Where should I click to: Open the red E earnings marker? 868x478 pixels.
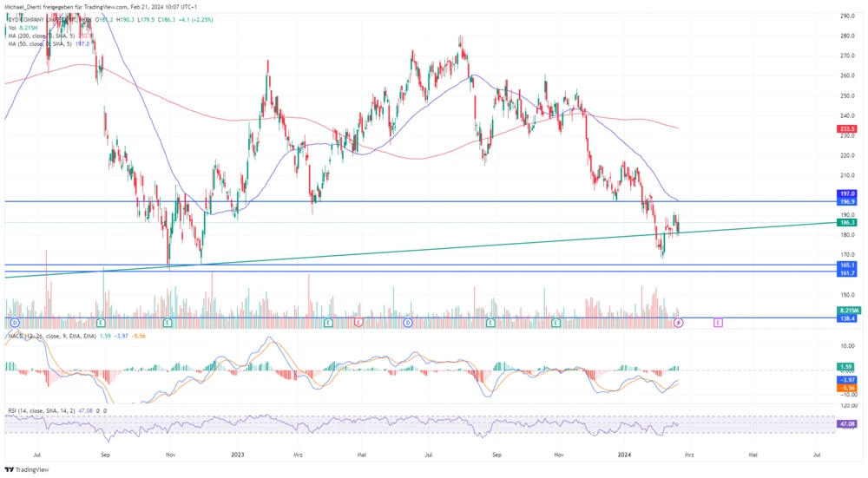point(358,322)
